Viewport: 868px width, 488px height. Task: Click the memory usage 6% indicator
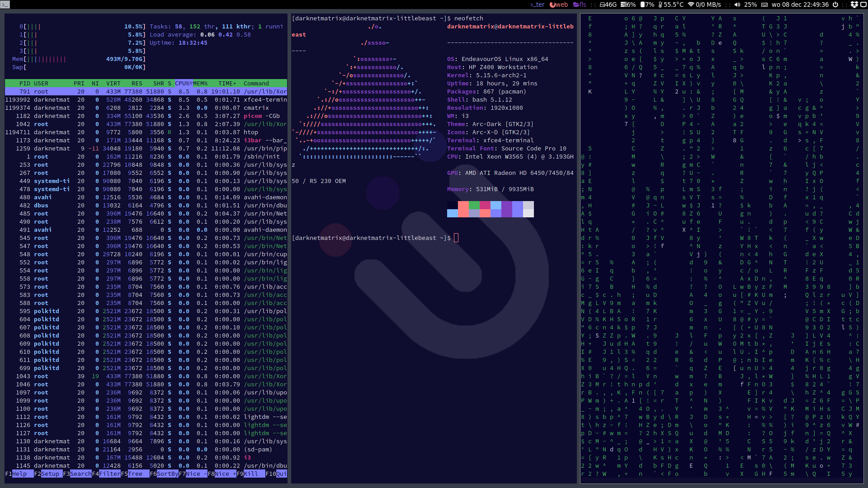(x=628, y=5)
